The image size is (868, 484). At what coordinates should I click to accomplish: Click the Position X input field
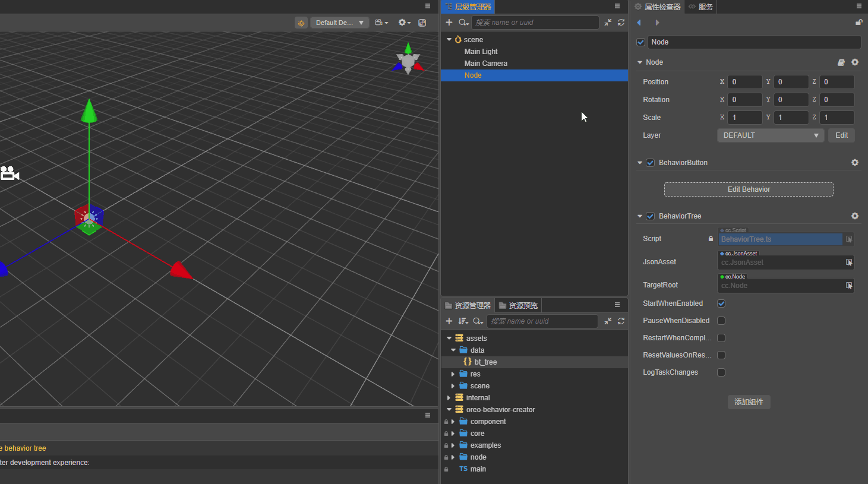pos(744,82)
